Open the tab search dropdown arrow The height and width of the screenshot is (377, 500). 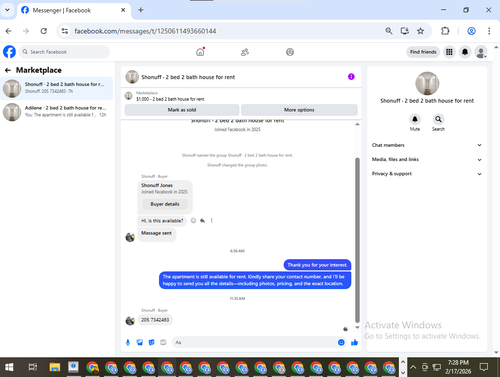[7, 10]
